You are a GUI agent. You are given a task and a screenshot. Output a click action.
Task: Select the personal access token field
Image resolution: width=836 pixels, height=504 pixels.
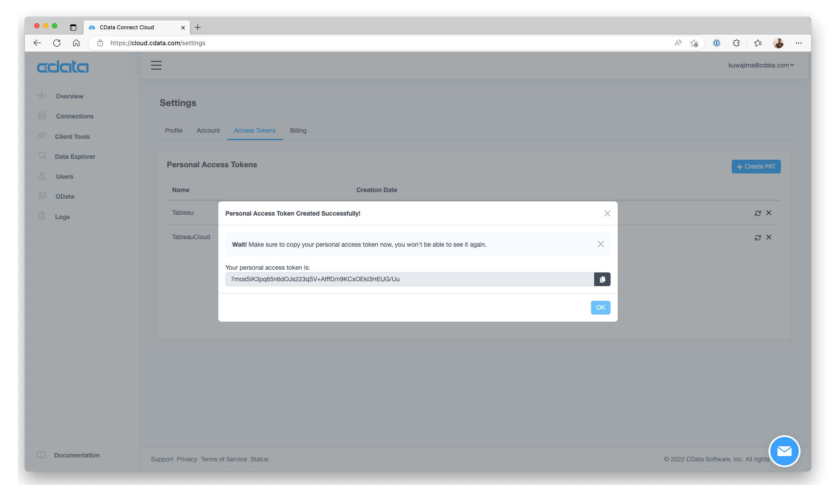410,280
